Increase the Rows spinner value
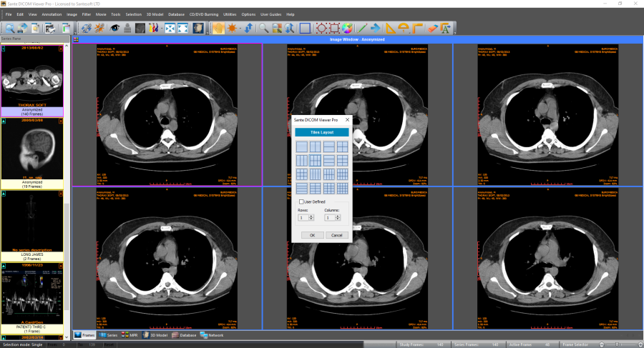This screenshot has width=644, height=348. pyautogui.click(x=311, y=215)
